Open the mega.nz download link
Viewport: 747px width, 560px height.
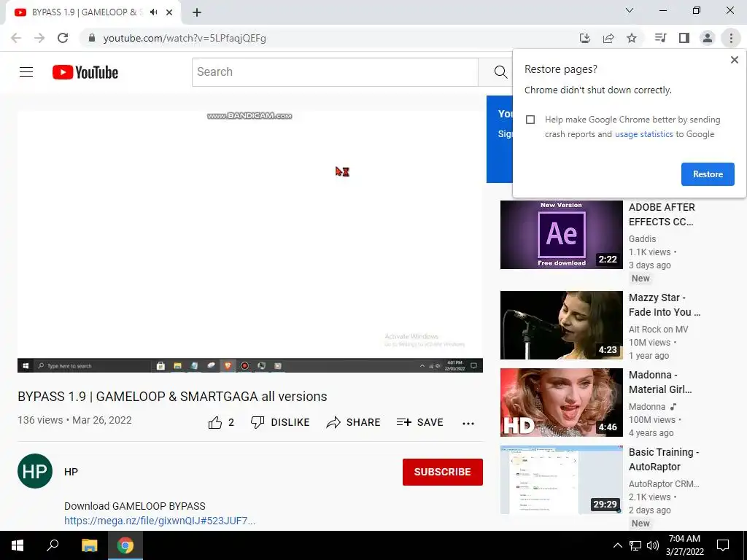point(160,521)
